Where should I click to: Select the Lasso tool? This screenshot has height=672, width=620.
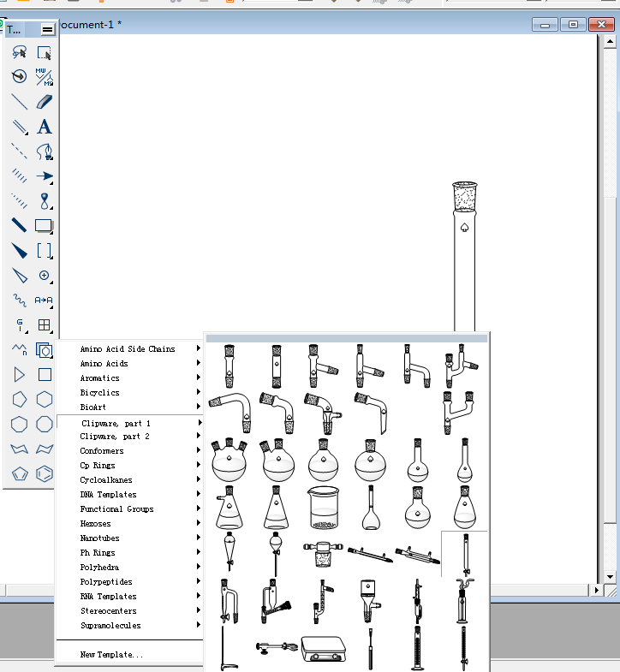tap(20, 52)
